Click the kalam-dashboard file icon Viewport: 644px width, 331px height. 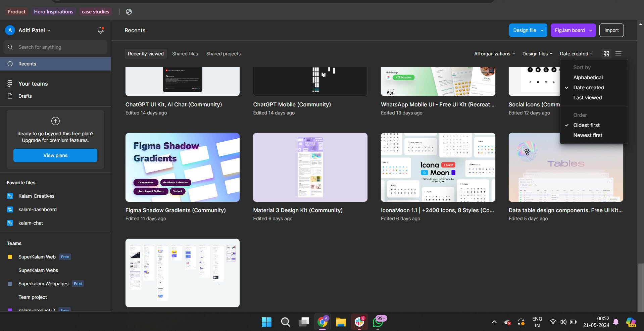pyautogui.click(x=10, y=209)
